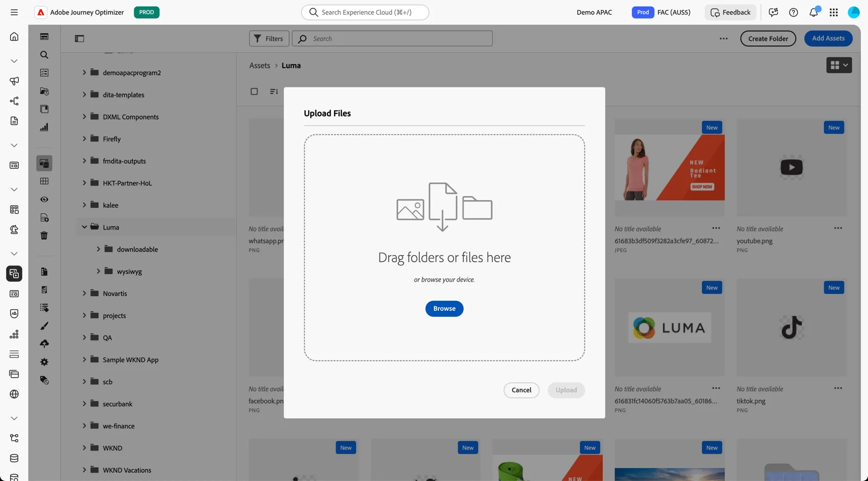Open the home icon in the left navigation
The image size is (868, 481).
[14, 36]
